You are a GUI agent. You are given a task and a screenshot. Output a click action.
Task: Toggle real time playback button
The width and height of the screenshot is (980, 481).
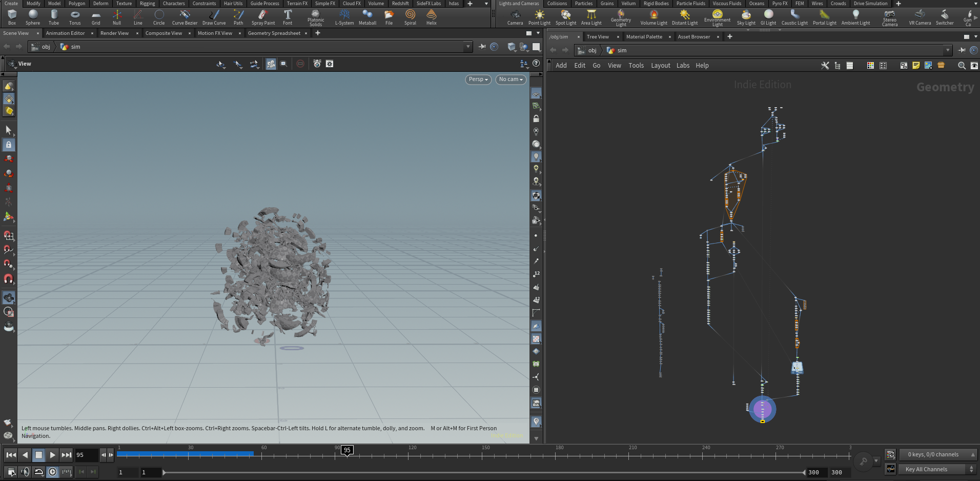52,472
